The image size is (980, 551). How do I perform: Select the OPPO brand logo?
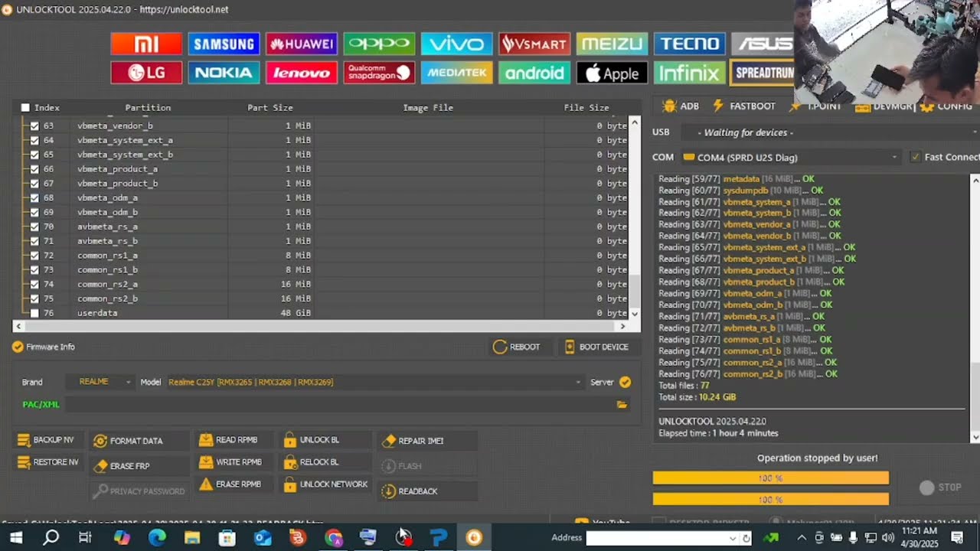tap(379, 44)
